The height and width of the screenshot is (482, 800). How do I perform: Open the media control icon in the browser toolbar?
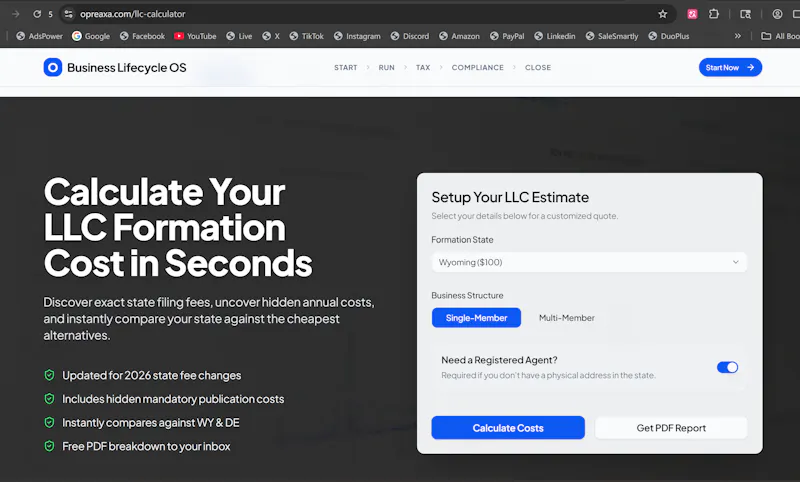[x=745, y=14]
